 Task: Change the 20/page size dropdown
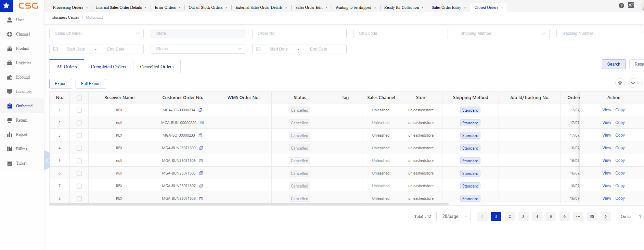tap(453, 217)
